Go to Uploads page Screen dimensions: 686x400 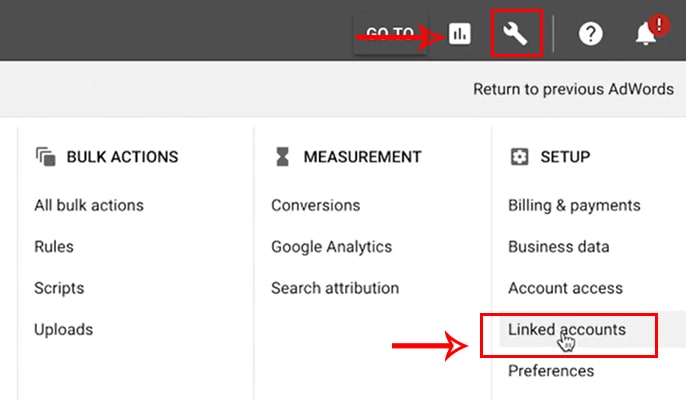63,330
